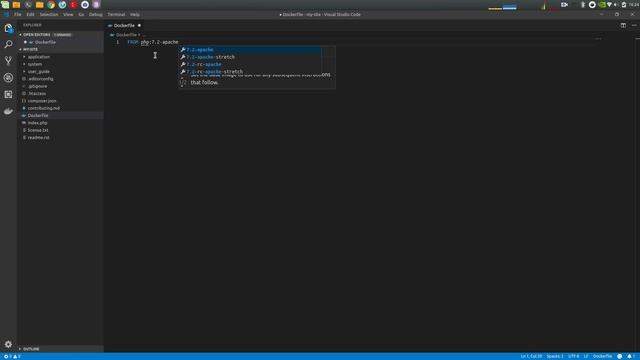Open the Search view in activity bar
The width and height of the screenshot is (640, 360).
(8, 44)
